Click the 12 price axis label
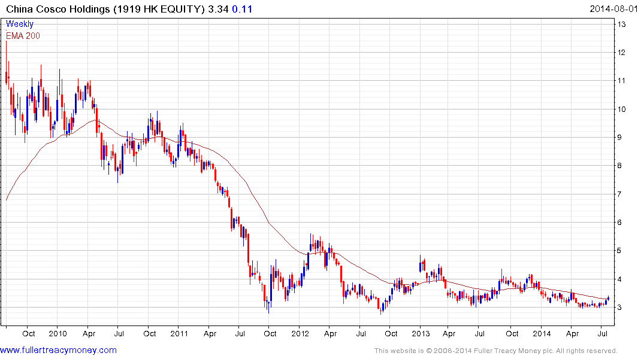644x359 pixels. coord(621,53)
